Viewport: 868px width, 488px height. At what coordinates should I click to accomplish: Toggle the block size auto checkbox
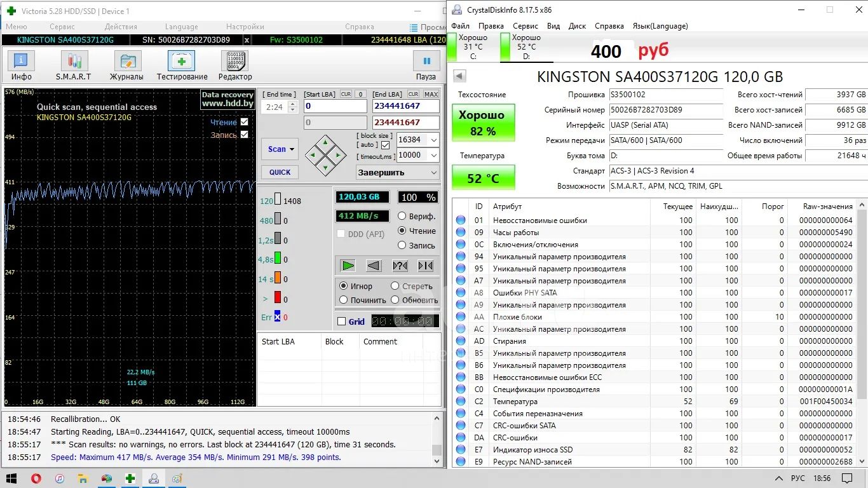pos(385,145)
